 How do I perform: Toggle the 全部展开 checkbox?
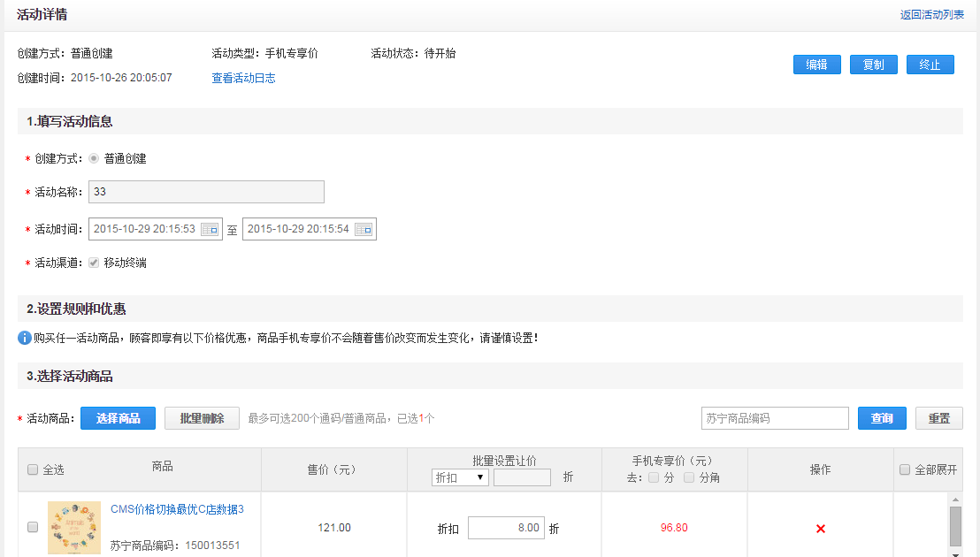coord(904,469)
